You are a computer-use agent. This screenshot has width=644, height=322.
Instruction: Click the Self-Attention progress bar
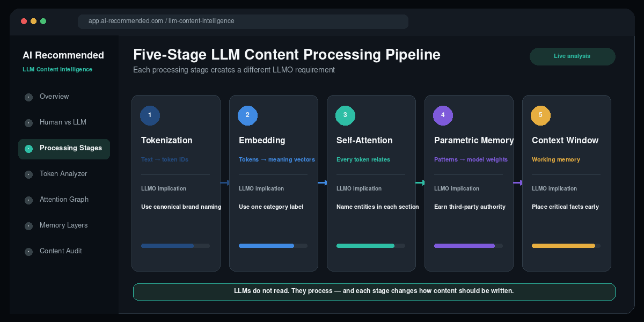coord(371,246)
